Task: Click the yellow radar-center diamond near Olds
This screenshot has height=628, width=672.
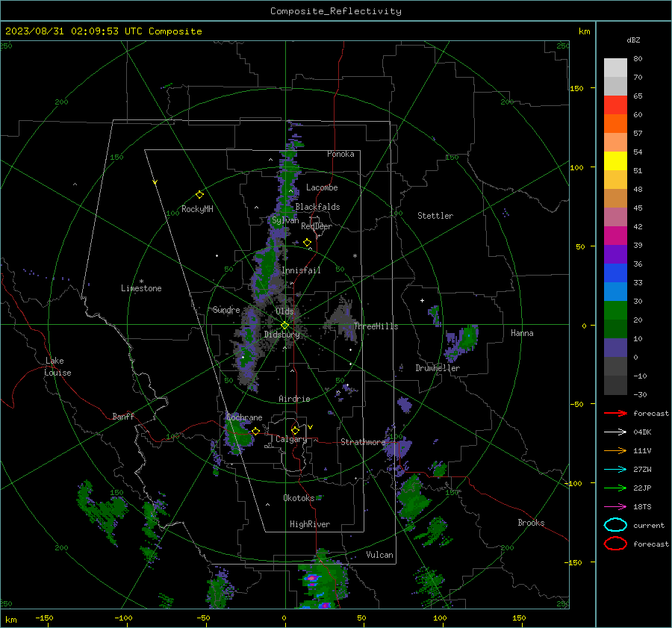Action: point(284,326)
